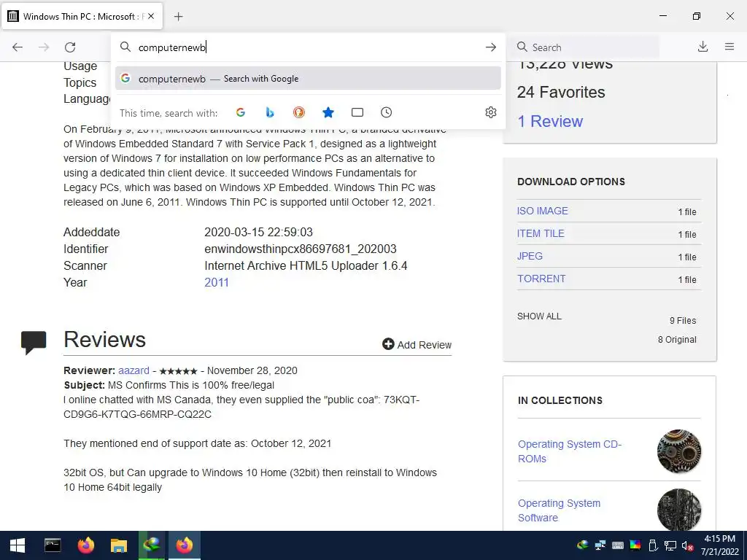Click inside the address bar text field
Screen dimensions: 747x560
[309, 47]
